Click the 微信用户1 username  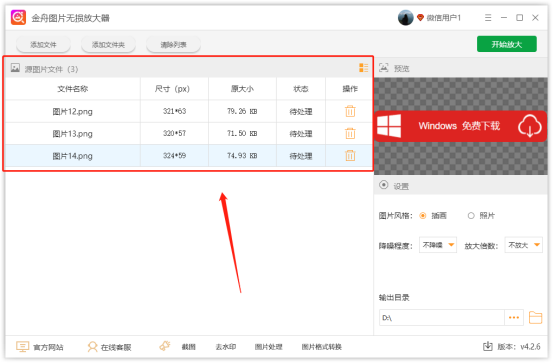444,18
